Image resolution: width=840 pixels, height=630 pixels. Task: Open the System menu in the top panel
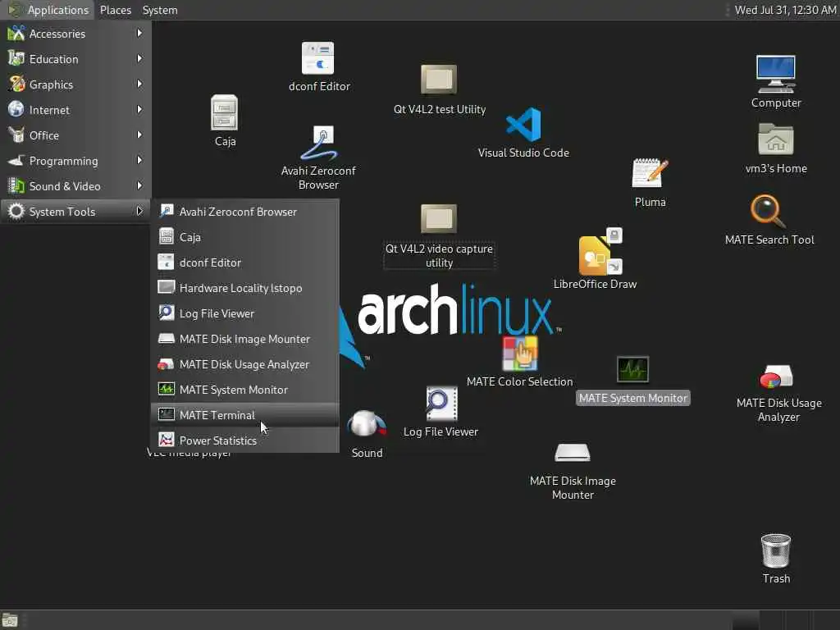pyautogui.click(x=160, y=10)
